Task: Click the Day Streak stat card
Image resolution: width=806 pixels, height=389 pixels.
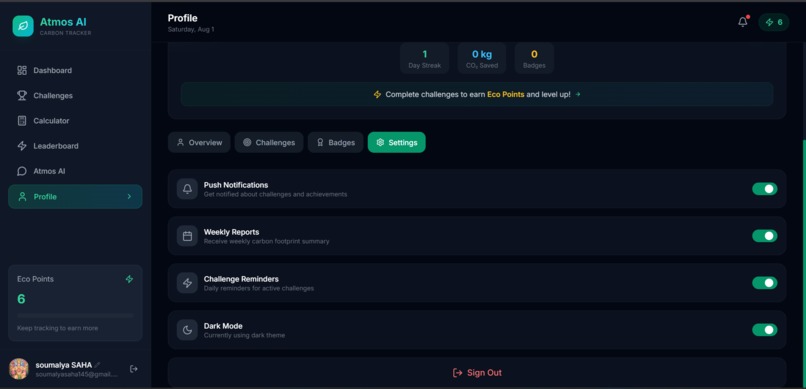Action: [425, 59]
